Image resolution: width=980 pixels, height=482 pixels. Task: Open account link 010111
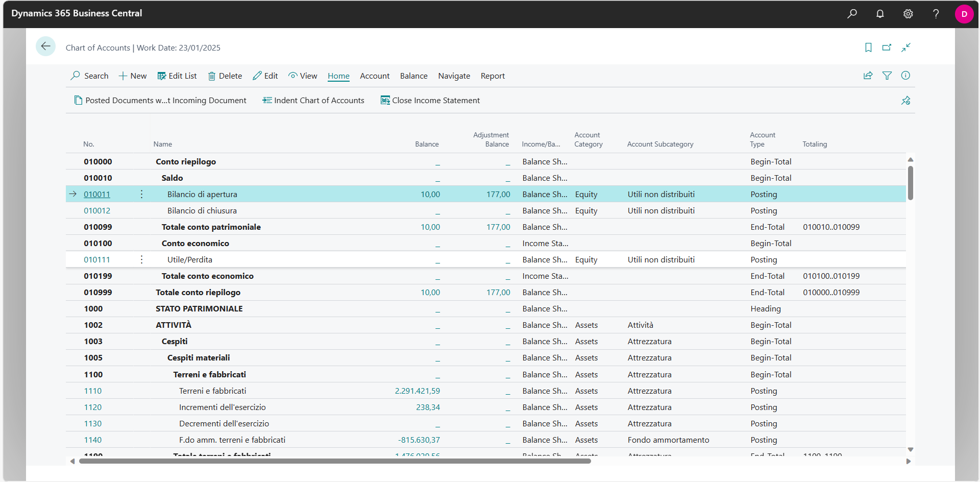click(x=97, y=259)
